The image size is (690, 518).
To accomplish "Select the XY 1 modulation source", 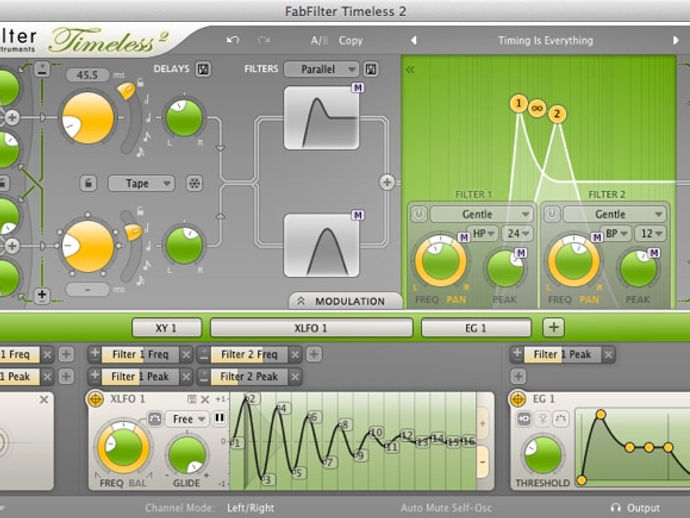I will (166, 328).
